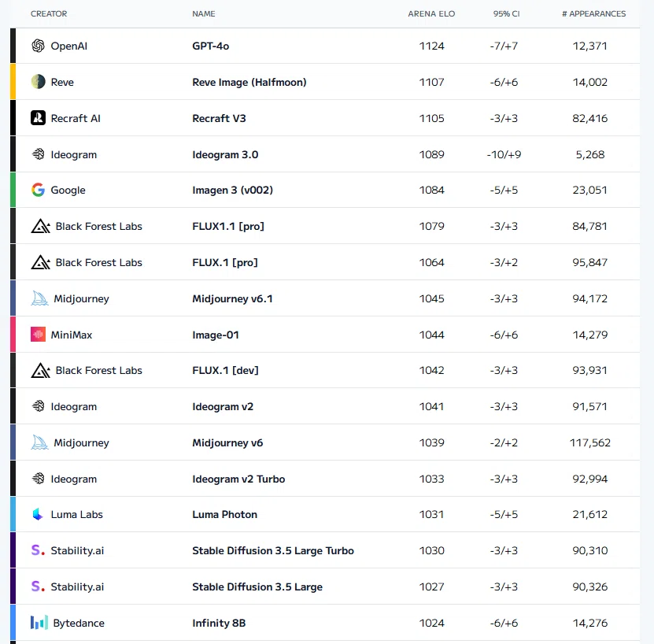This screenshot has height=644, width=654.
Task: Select the Ideogram 3.0 model name
Action: 225,154
